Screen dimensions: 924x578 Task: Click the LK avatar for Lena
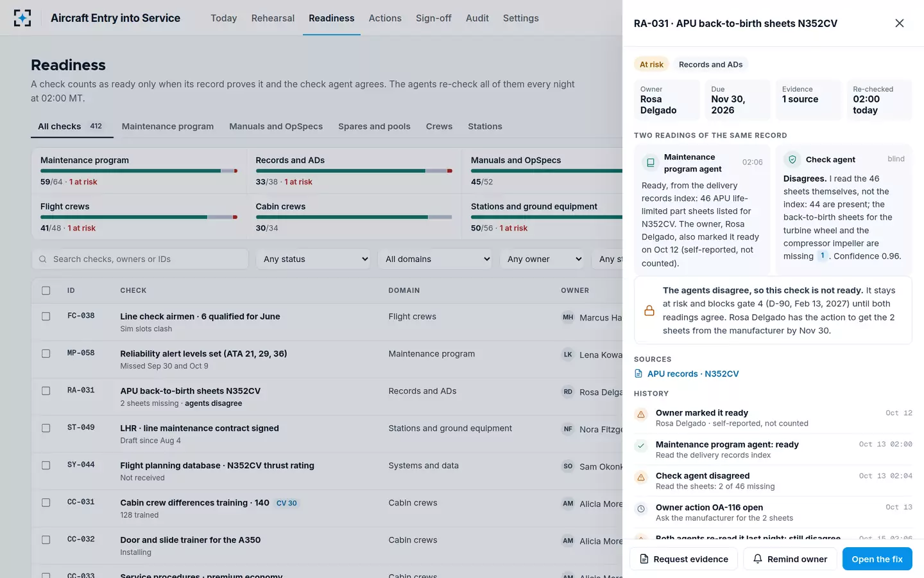tap(568, 355)
